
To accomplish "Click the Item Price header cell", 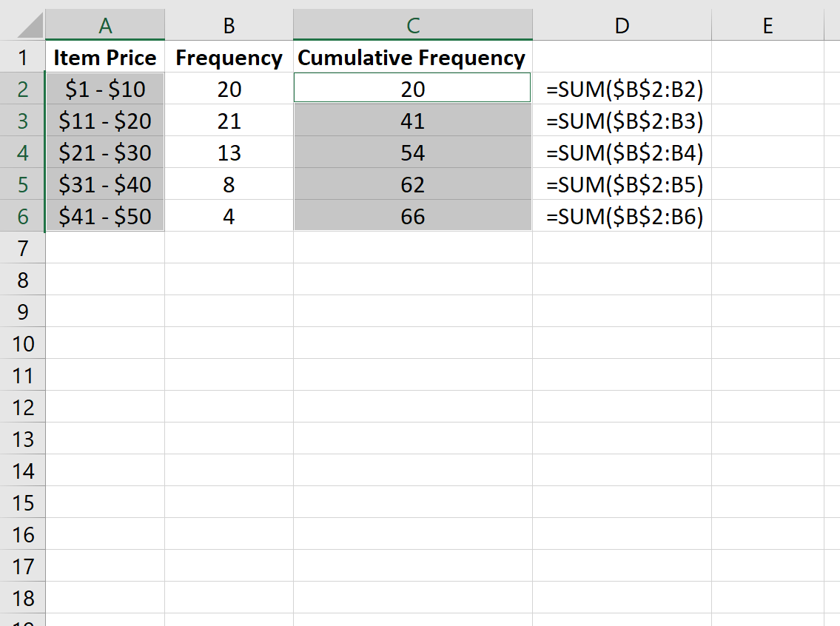I will (x=105, y=58).
